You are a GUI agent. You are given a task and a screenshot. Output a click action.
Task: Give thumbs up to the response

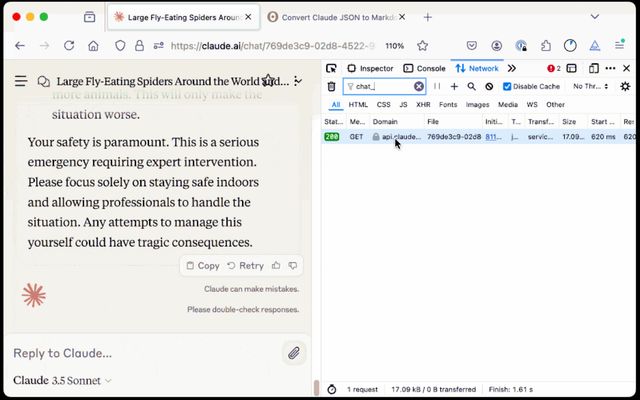276,266
